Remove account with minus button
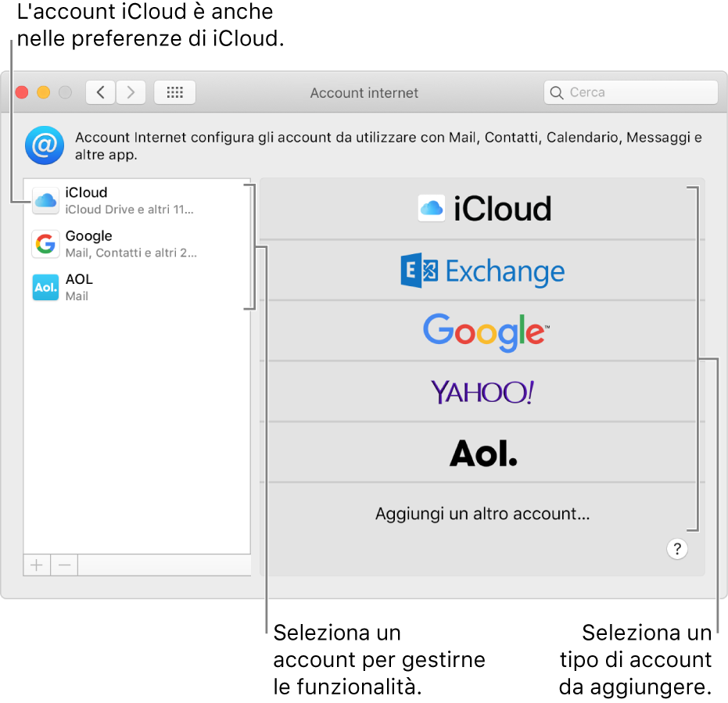 coord(65,565)
